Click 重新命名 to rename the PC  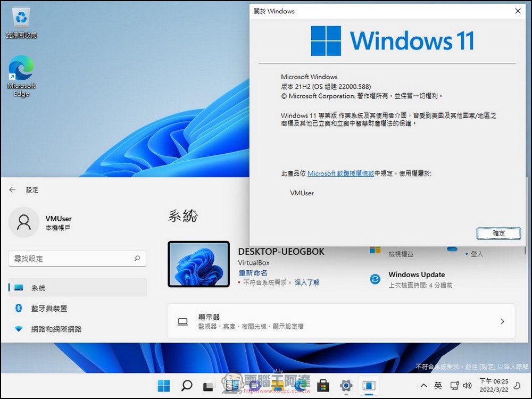click(253, 273)
